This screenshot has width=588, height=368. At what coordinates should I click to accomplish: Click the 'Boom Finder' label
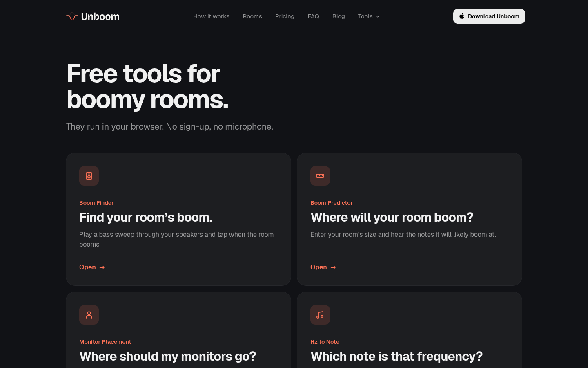click(x=96, y=203)
